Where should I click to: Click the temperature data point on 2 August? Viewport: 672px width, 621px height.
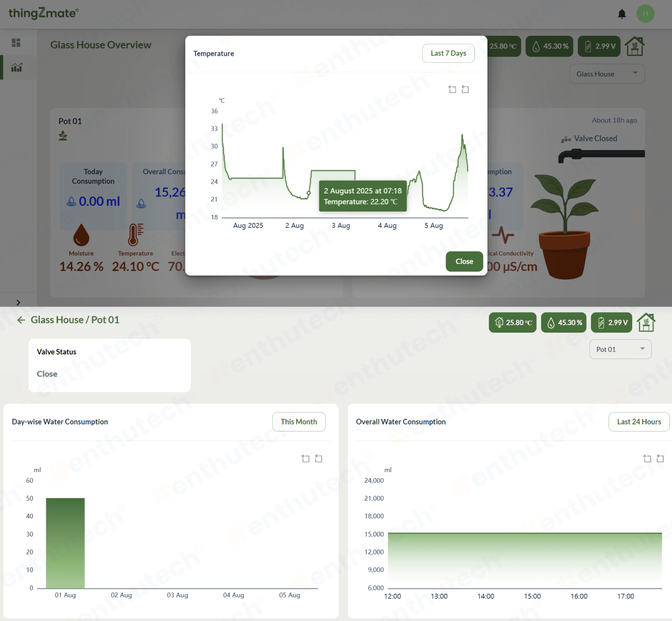point(309,193)
